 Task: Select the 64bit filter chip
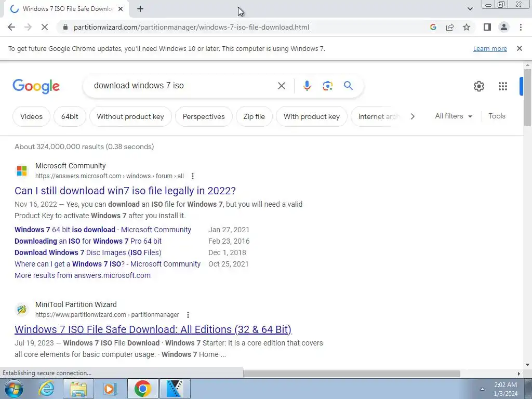(70, 116)
